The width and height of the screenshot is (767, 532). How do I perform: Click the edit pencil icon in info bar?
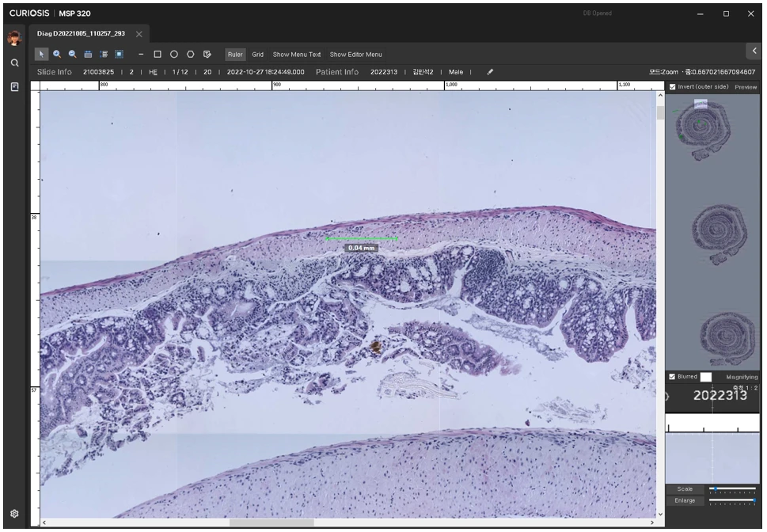(490, 72)
